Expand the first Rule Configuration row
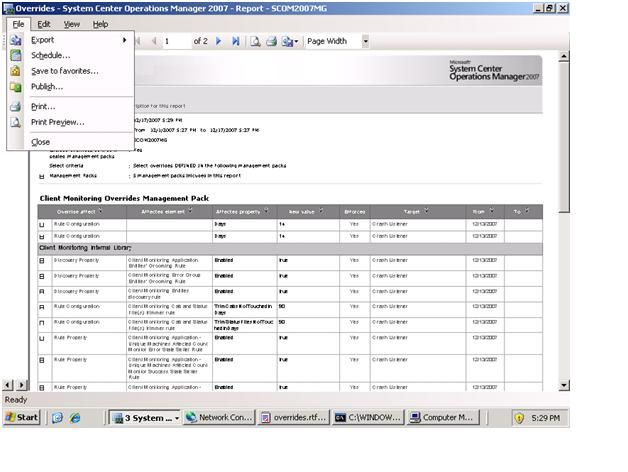The width and height of the screenshot is (628, 472). point(42,225)
